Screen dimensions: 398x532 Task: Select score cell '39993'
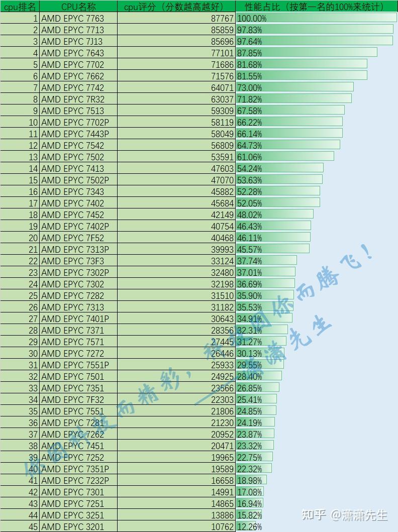click(176, 249)
